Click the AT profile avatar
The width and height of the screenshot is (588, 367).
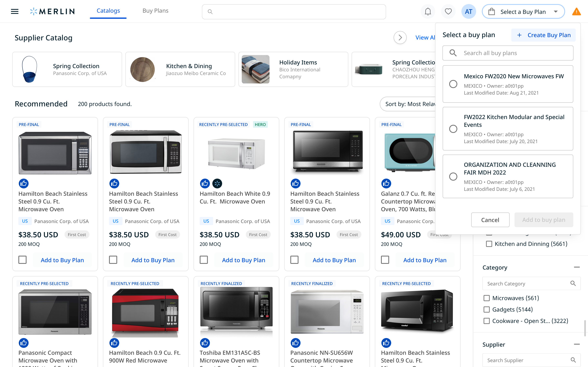[468, 11]
